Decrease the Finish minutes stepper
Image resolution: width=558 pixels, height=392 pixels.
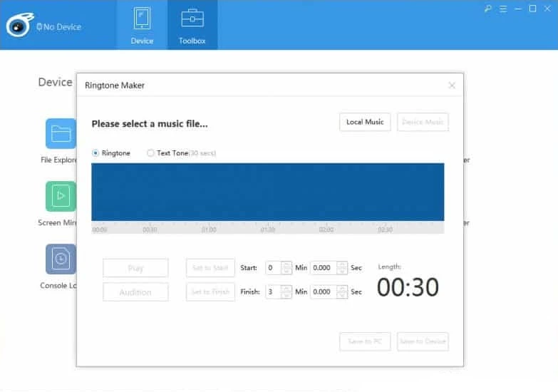[286, 295]
